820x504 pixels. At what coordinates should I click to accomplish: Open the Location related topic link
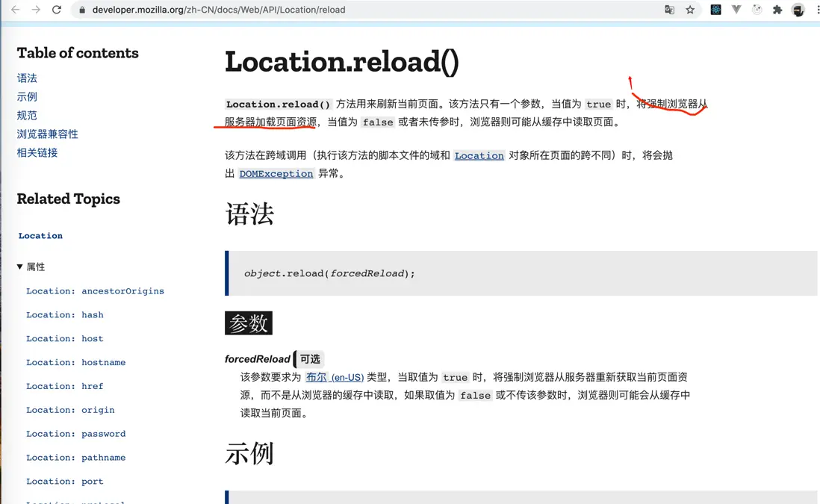(x=40, y=236)
